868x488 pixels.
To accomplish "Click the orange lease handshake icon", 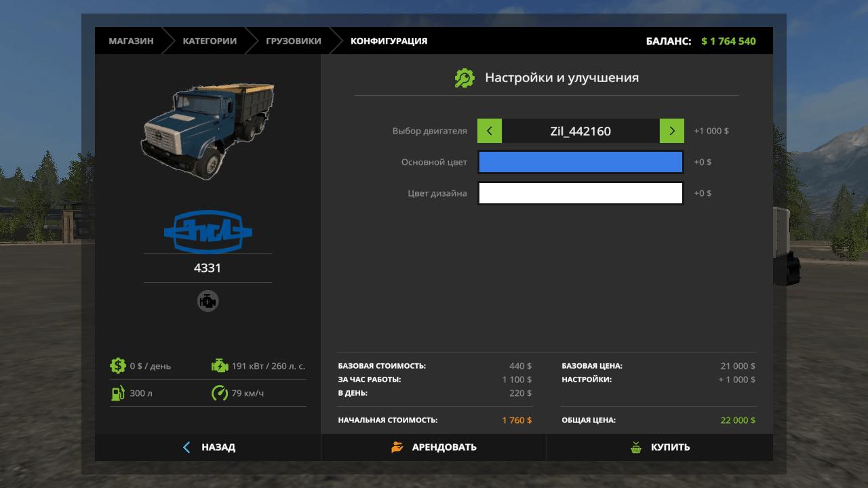I will pos(397,447).
